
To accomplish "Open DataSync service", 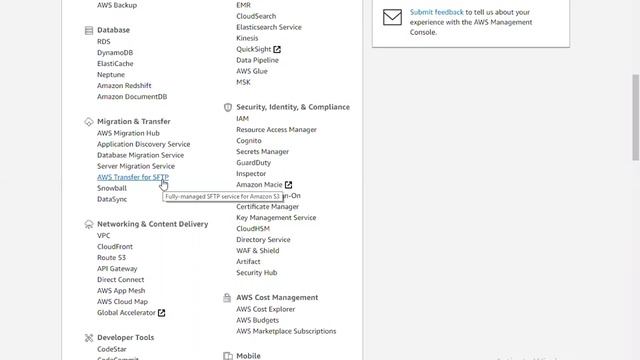I will pyautogui.click(x=112, y=199).
